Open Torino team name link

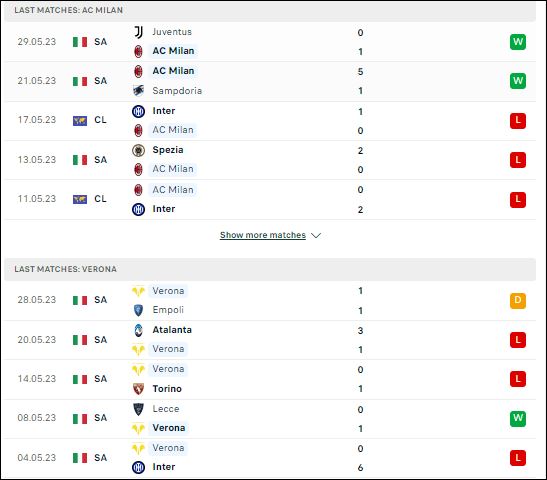(x=167, y=389)
